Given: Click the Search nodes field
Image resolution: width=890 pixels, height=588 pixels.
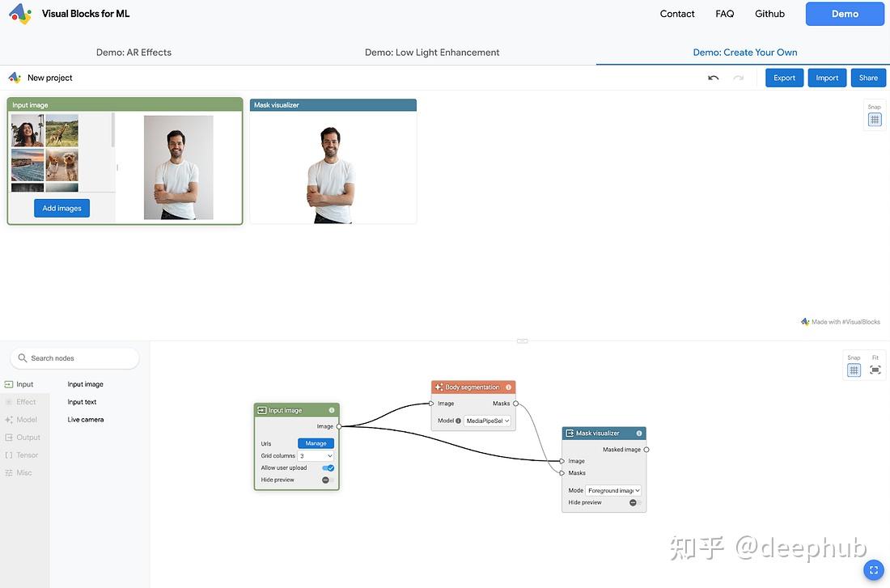Looking at the screenshot, I should click(74, 357).
